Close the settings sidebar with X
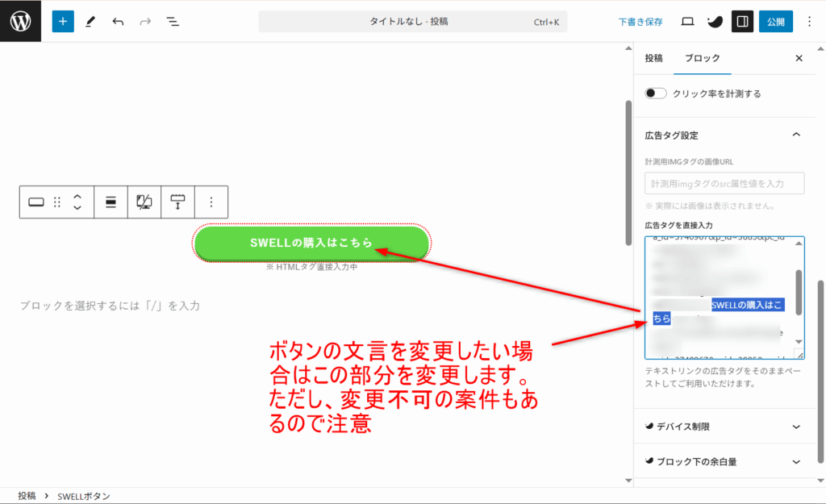The image size is (826, 504). (799, 58)
